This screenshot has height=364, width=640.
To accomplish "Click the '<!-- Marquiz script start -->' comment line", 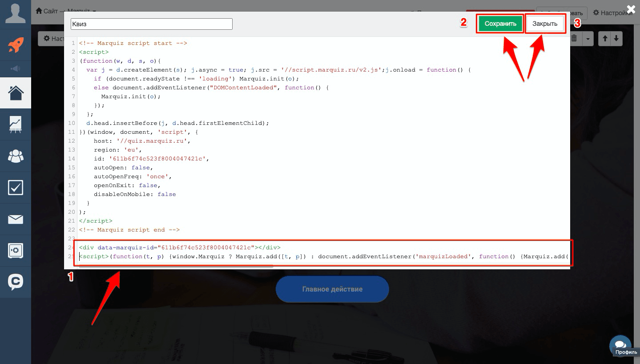I will [x=133, y=43].
